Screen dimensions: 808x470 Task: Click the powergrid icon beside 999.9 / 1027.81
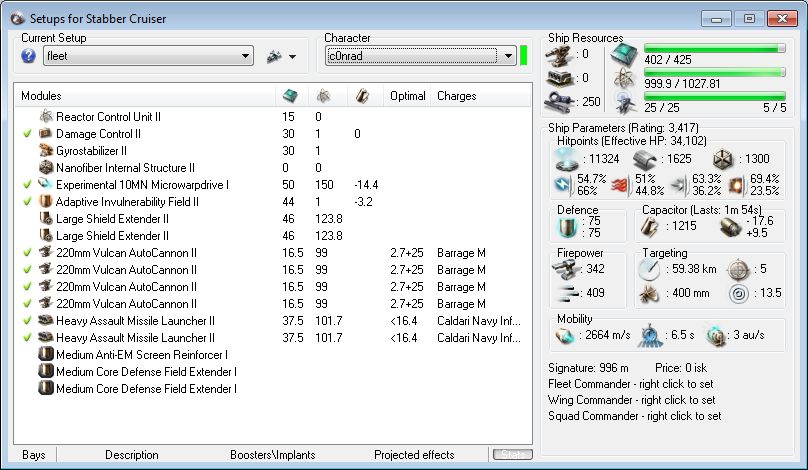(624, 78)
